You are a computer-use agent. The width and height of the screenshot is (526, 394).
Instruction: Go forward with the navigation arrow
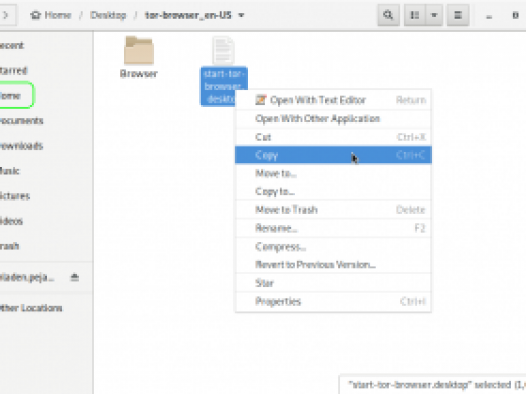point(6,15)
